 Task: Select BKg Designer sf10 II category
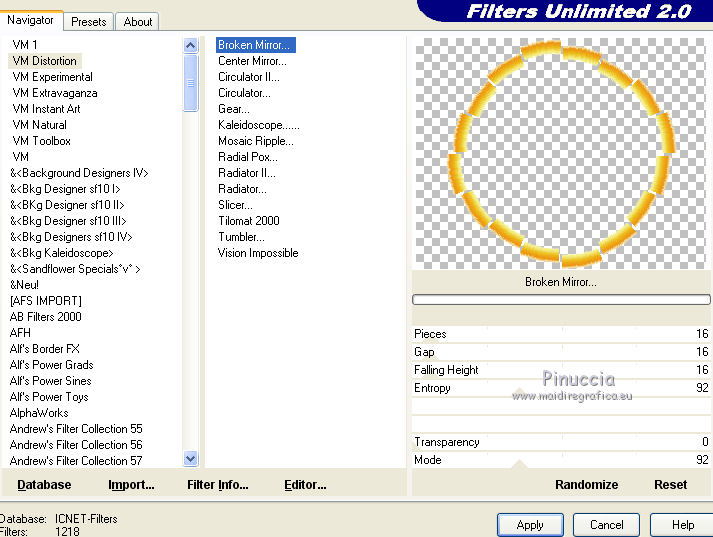click(x=67, y=205)
